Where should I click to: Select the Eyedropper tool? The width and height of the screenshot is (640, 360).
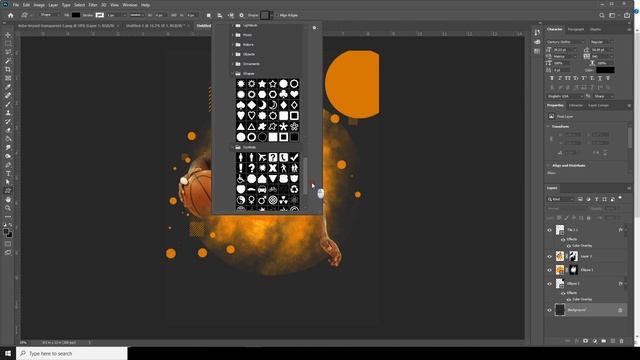click(x=8, y=87)
